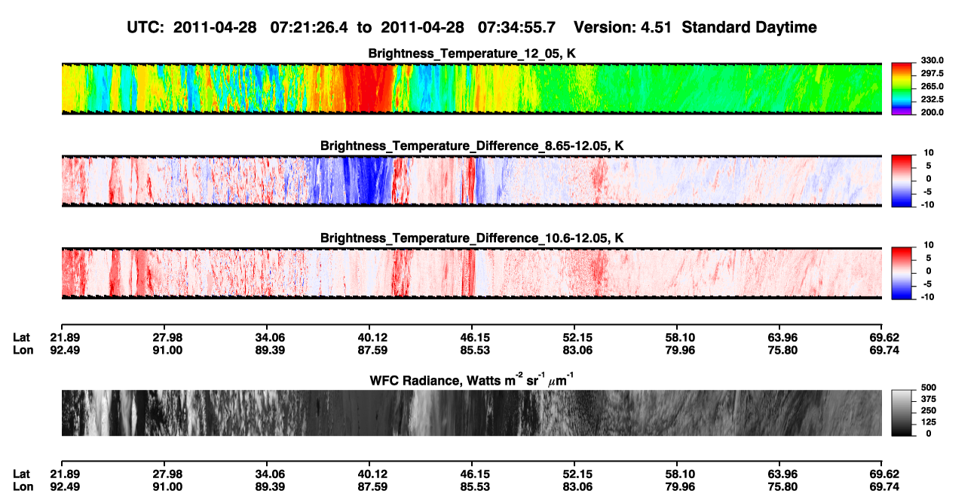Click the red-blue colorbar beside the 8.65-12.05 panel
This screenshot has height=503, width=980.
(901, 181)
